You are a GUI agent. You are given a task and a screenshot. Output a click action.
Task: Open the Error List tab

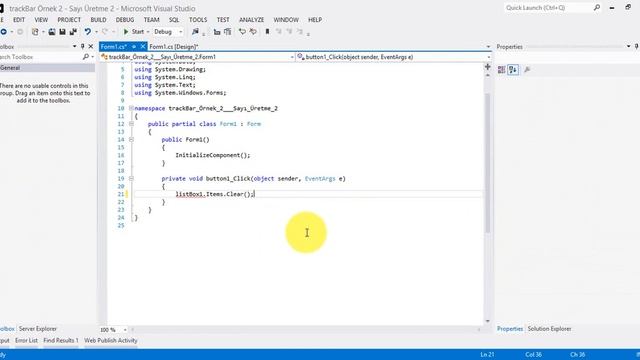click(27, 340)
